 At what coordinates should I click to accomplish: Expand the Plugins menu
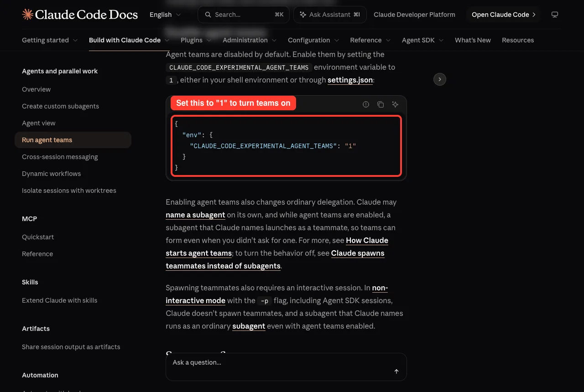[x=196, y=40]
